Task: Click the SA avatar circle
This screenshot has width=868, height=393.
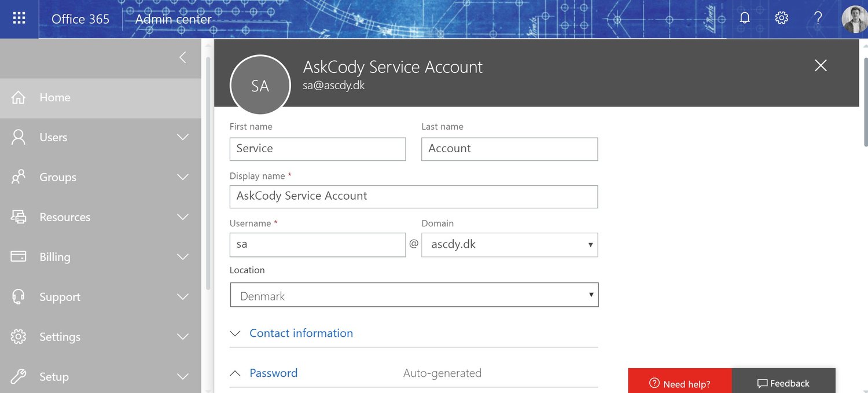Action: (x=260, y=86)
